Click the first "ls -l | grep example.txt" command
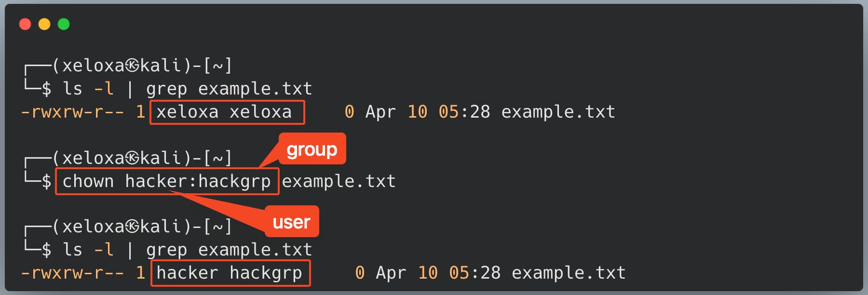This screenshot has width=868, height=295. click(x=188, y=89)
